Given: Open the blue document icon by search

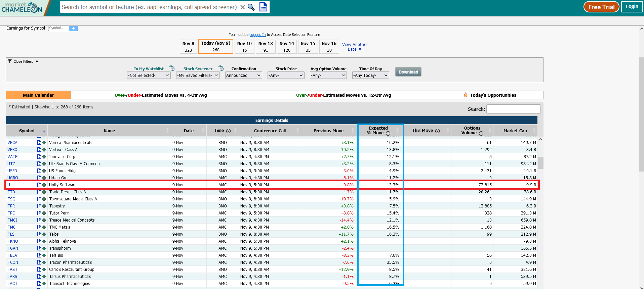Looking at the screenshot, I should (x=263, y=7).
